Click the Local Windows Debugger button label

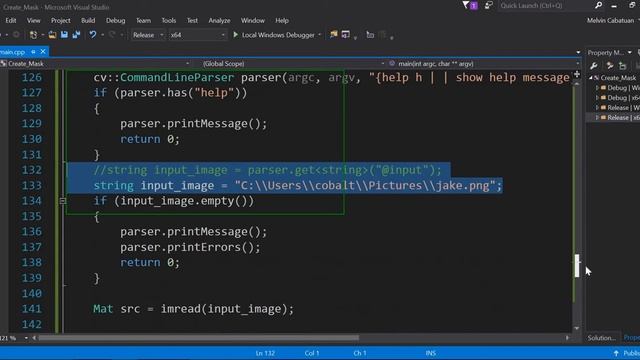(x=278, y=35)
